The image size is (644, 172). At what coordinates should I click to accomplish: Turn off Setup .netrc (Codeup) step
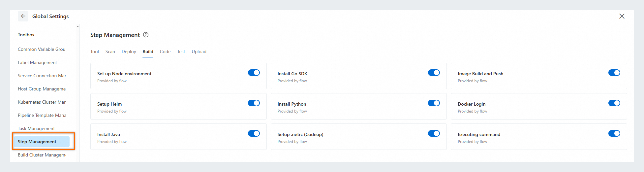(434, 133)
